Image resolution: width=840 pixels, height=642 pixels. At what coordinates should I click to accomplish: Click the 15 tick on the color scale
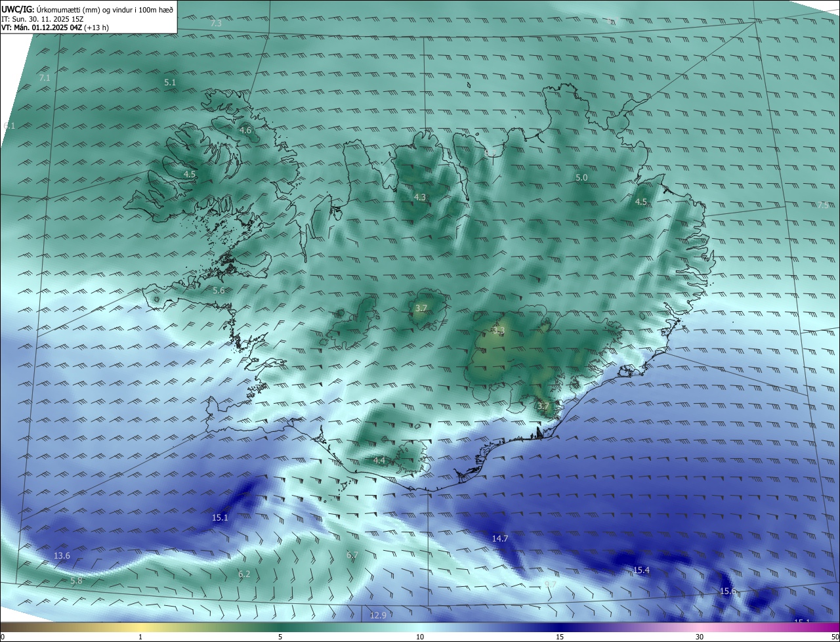click(x=560, y=637)
